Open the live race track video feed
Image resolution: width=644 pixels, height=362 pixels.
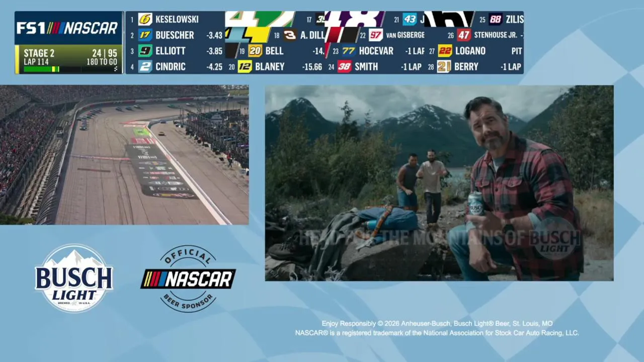pos(124,155)
